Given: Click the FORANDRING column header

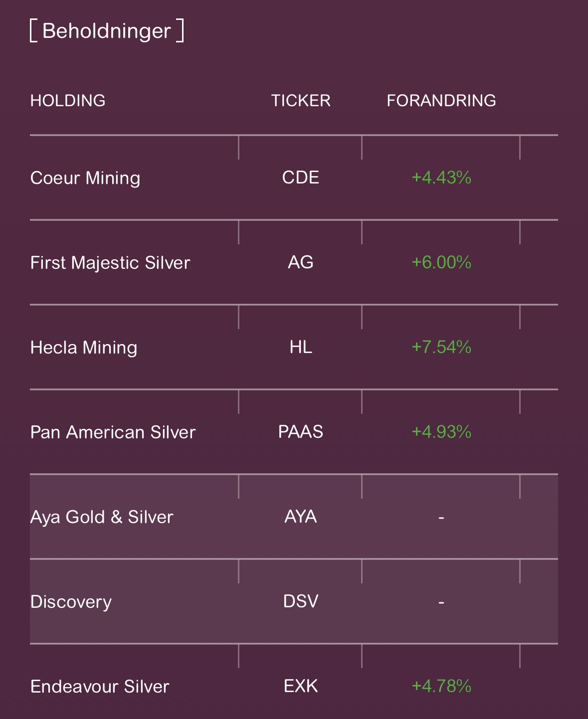Looking at the screenshot, I should 441,101.
